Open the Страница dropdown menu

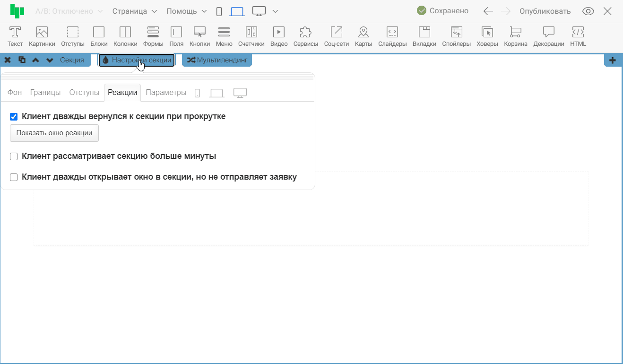134,11
